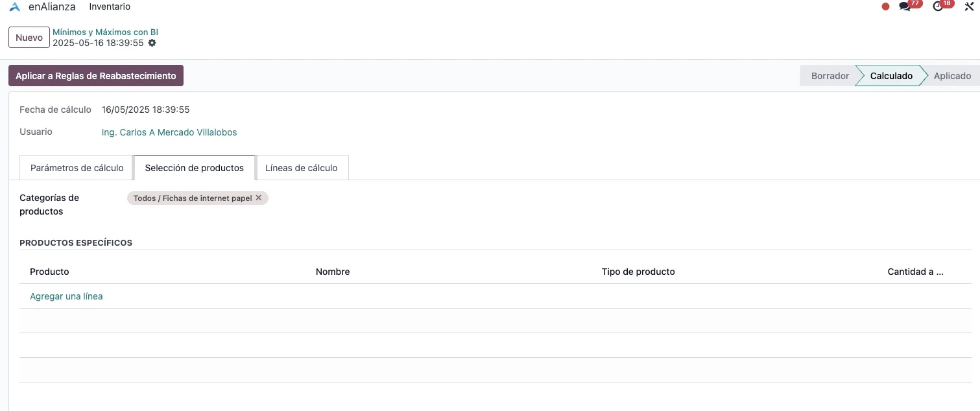Open user Ing. Carlos A Mercado Villalobos
Viewport: 980px width, 411px height.
click(169, 132)
